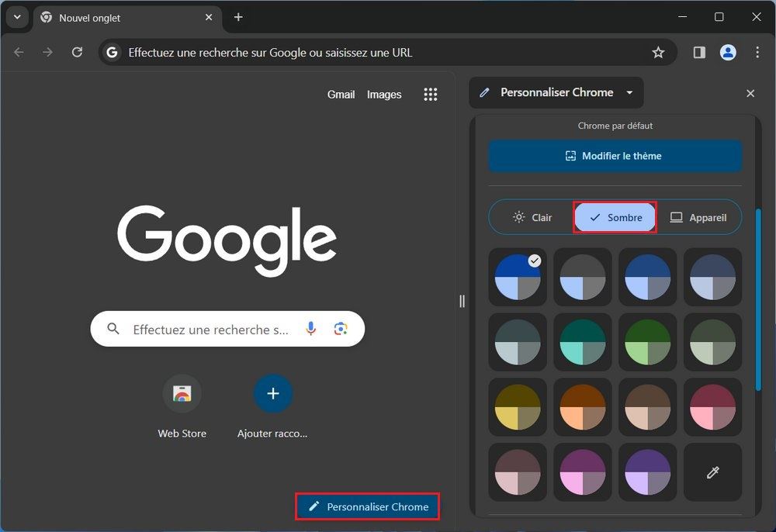
Task: Bookmark this page with star icon
Action: pos(658,52)
